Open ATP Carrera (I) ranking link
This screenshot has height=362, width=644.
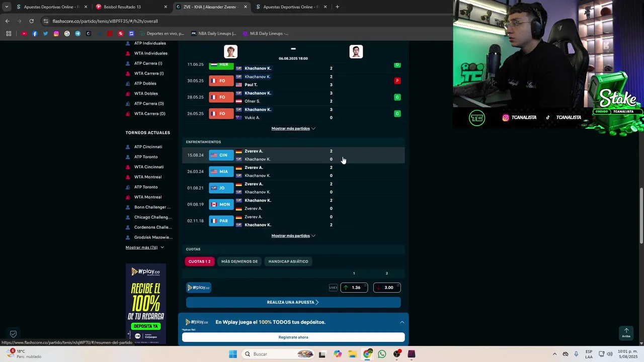(x=148, y=63)
